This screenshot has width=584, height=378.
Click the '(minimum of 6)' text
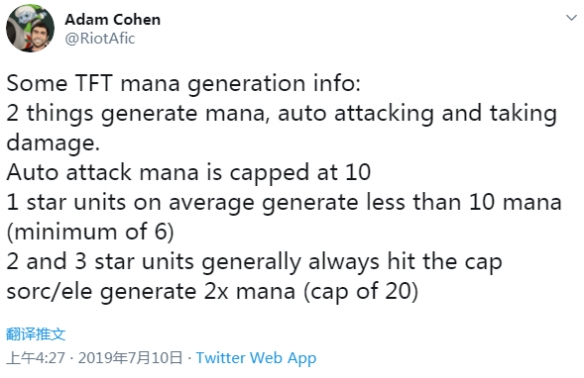pos(90,232)
